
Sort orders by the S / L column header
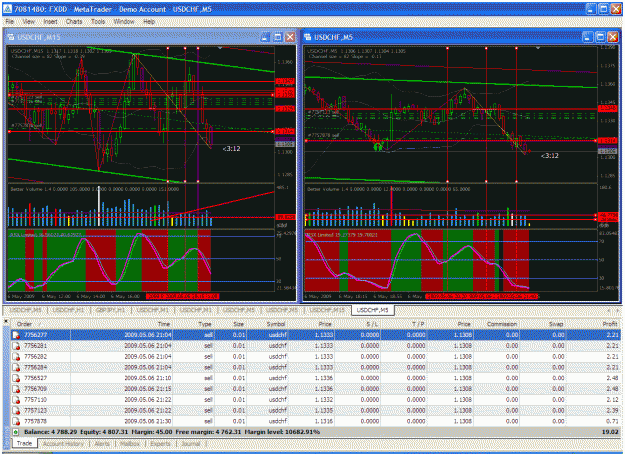pyautogui.click(x=358, y=324)
